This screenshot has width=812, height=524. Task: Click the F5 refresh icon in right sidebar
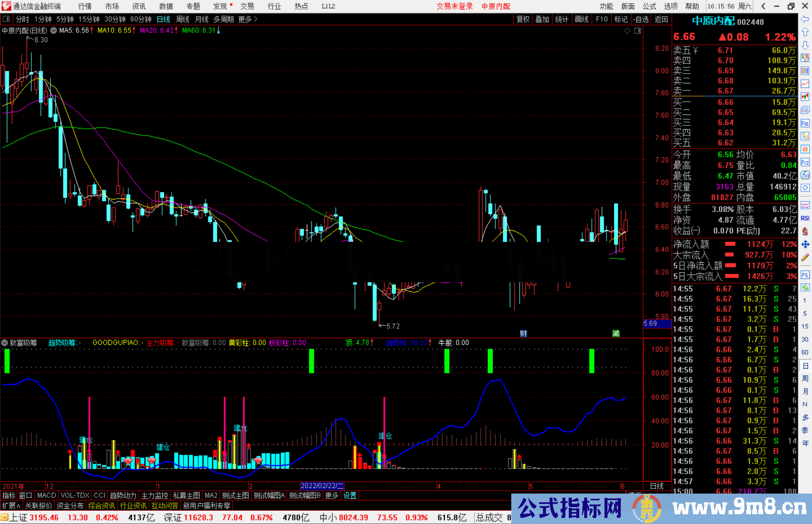tap(805, 275)
